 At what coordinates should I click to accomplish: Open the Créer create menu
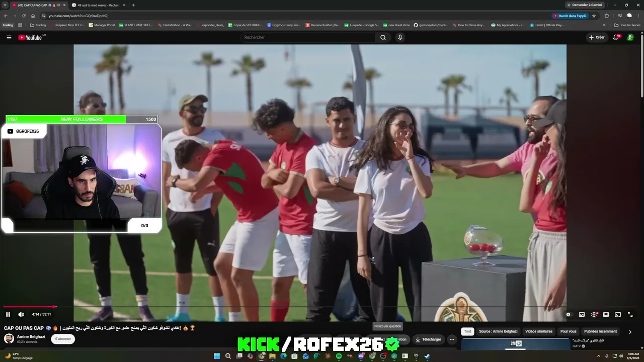coord(597,37)
